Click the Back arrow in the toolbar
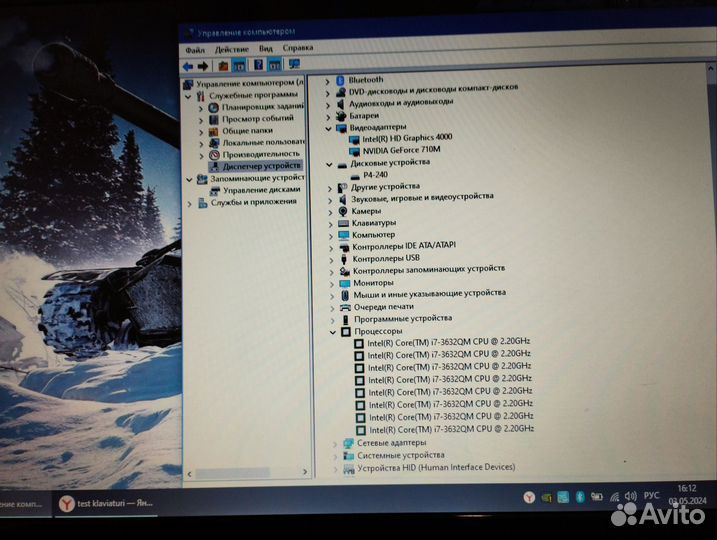717x540 pixels. coord(188,65)
